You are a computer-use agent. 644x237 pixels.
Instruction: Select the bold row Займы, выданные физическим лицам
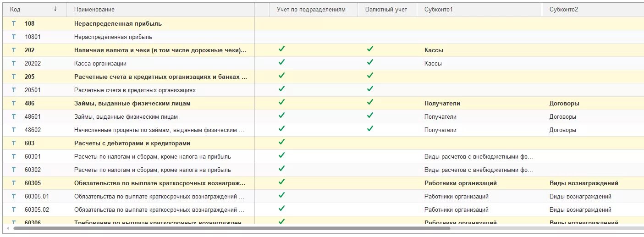pos(323,103)
